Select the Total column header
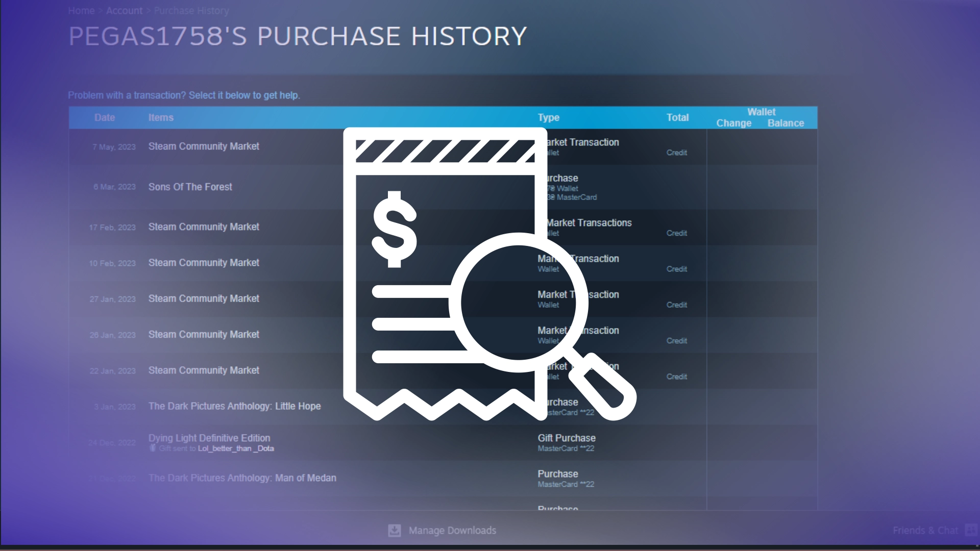980x551 pixels. click(x=677, y=117)
